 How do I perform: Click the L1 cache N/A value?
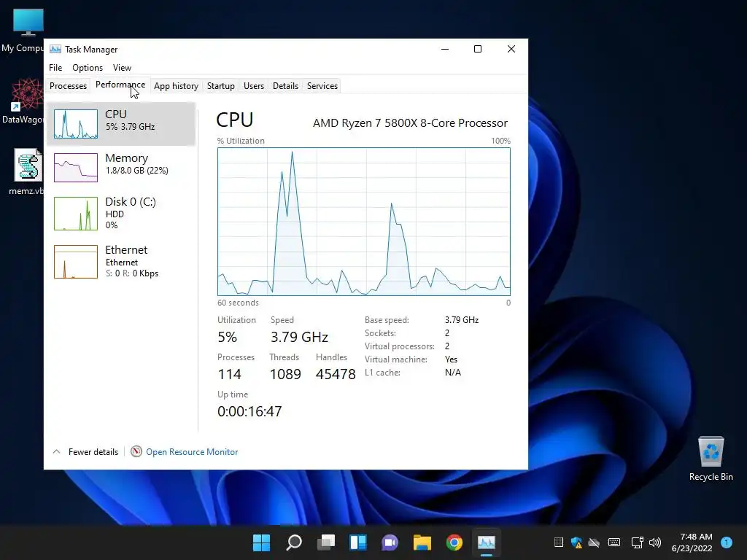(x=452, y=373)
